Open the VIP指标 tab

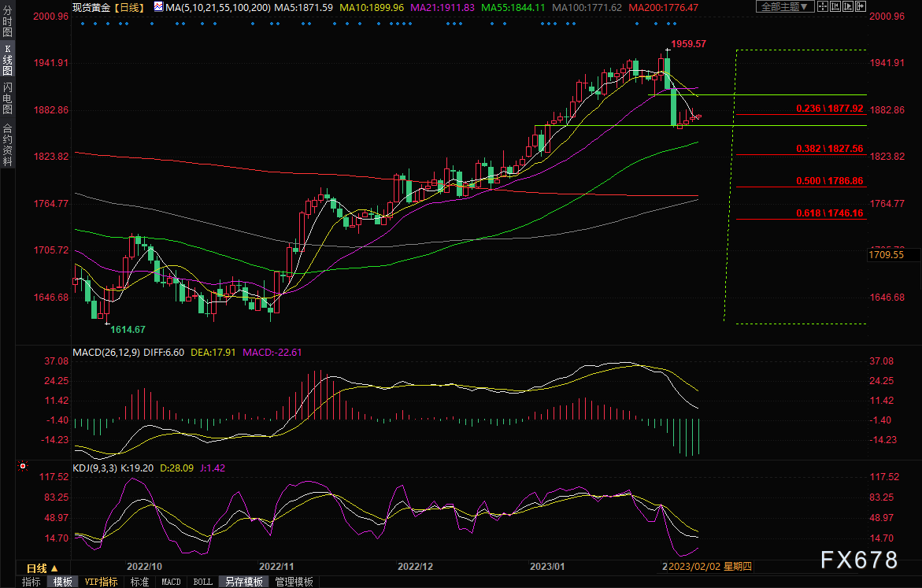pos(101,582)
